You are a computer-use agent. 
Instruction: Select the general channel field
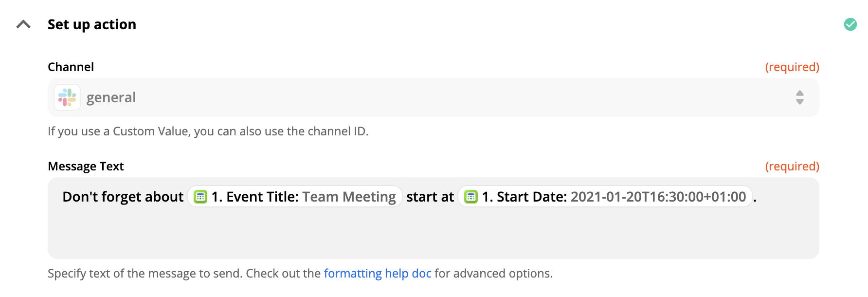[433, 97]
